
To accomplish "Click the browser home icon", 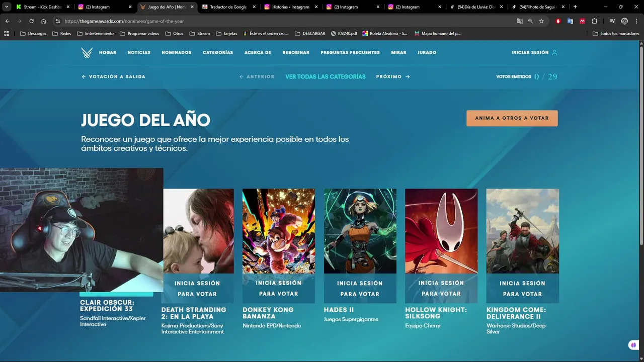I will click(x=43, y=21).
